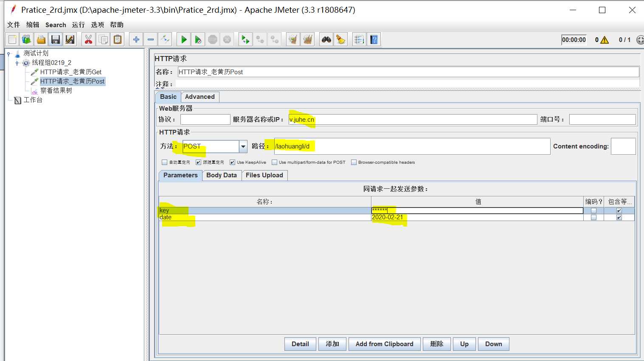
Task: Open Search with the binoculars icon
Action: [x=326, y=39]
